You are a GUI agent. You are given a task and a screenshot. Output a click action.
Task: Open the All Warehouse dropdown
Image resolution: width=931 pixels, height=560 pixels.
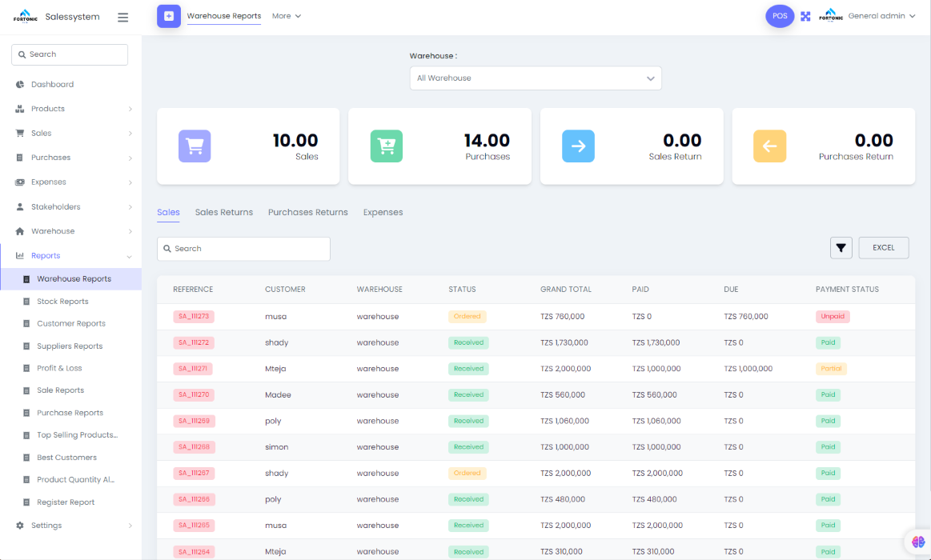click(x=535, y=78)
